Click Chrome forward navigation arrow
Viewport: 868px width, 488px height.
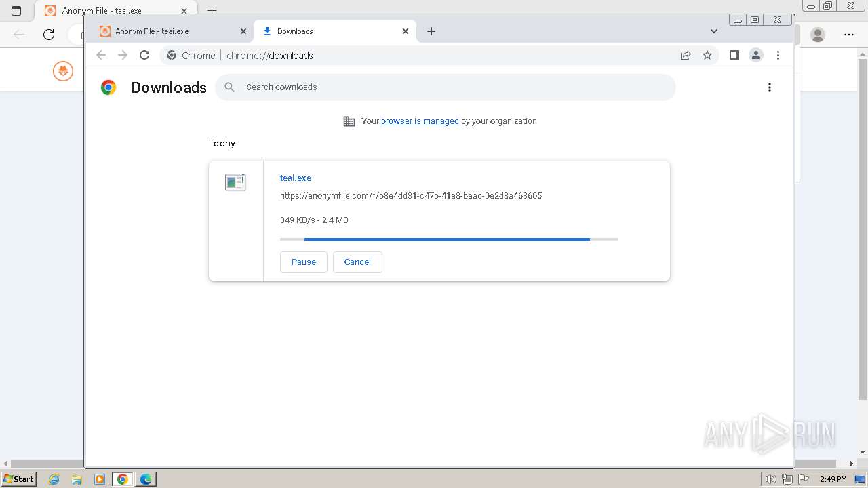click(123, 56)
